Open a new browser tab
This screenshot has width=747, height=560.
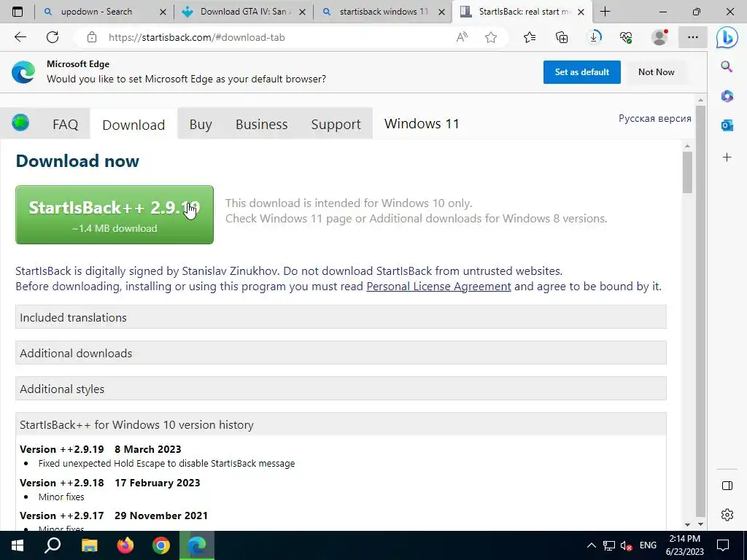(605, 12)
